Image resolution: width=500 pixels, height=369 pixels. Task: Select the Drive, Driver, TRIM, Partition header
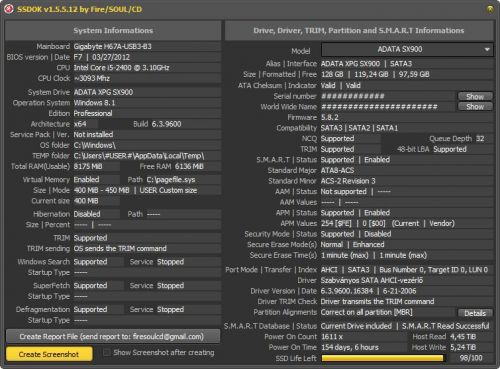[x=359, y=30]
